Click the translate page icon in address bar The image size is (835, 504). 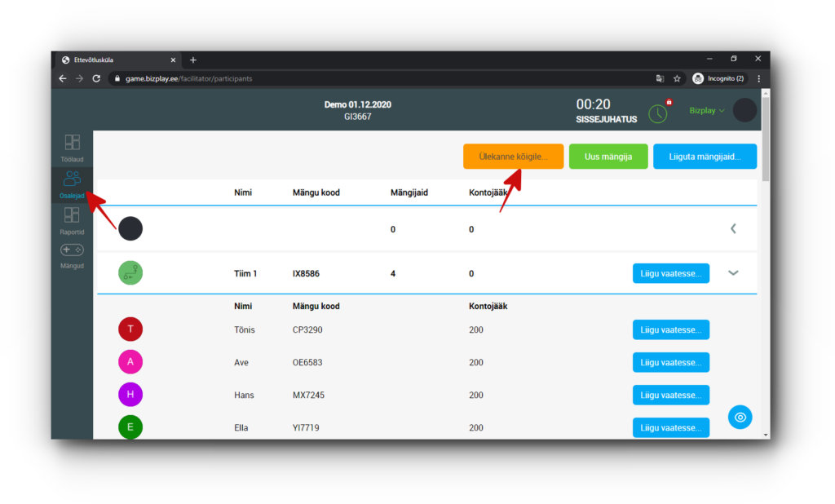[x=660, y=79]
